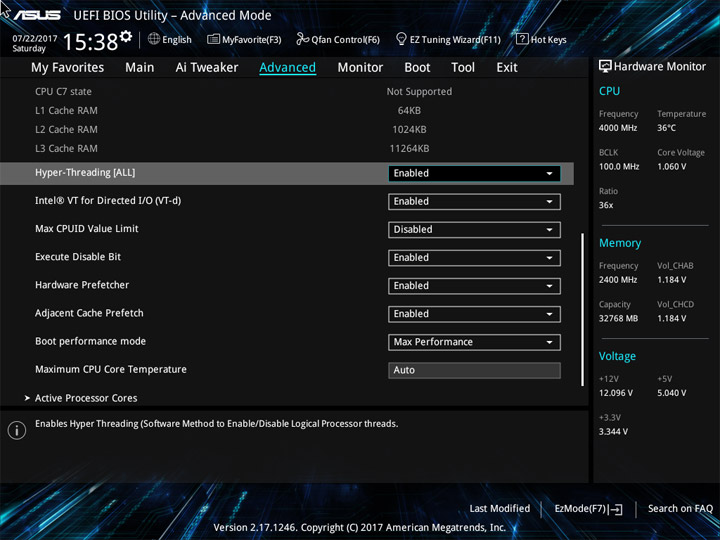
Task: Select the Adjacent Cache Prefetch label
Action: (x=89, y=313)
